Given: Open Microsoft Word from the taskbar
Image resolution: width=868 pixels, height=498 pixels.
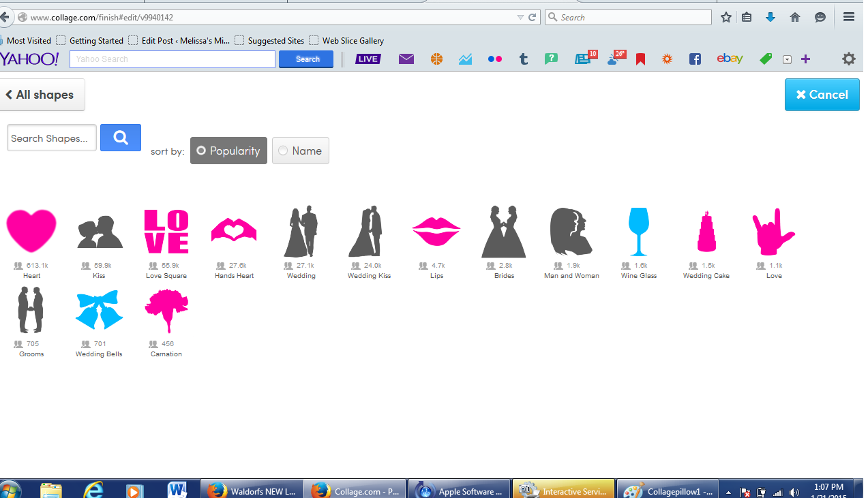Looking at the screenshot, I should click(x=177, y=490).
